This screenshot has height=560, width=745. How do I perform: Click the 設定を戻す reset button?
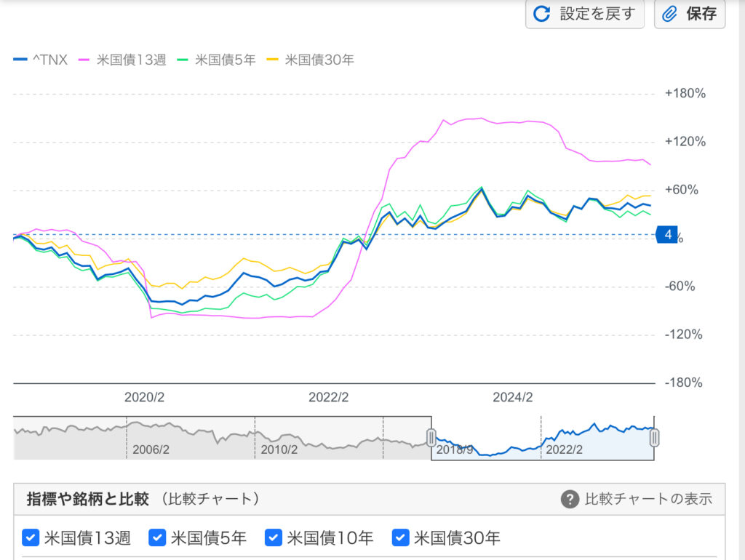585,14
